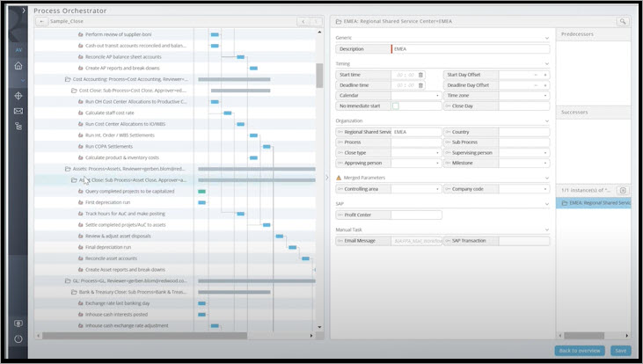Click key icon beside Close Day
Screen dimensions: 643x364
pos(448,106)
